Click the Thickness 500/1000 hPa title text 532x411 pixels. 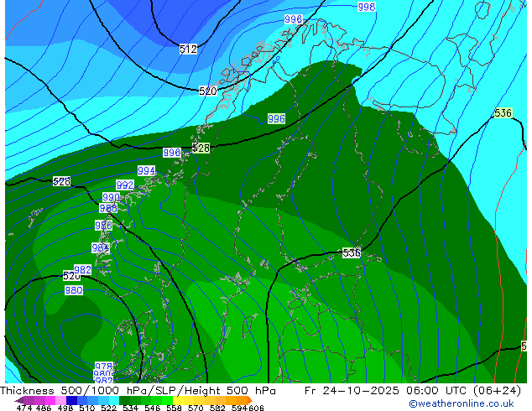[75, 391]
